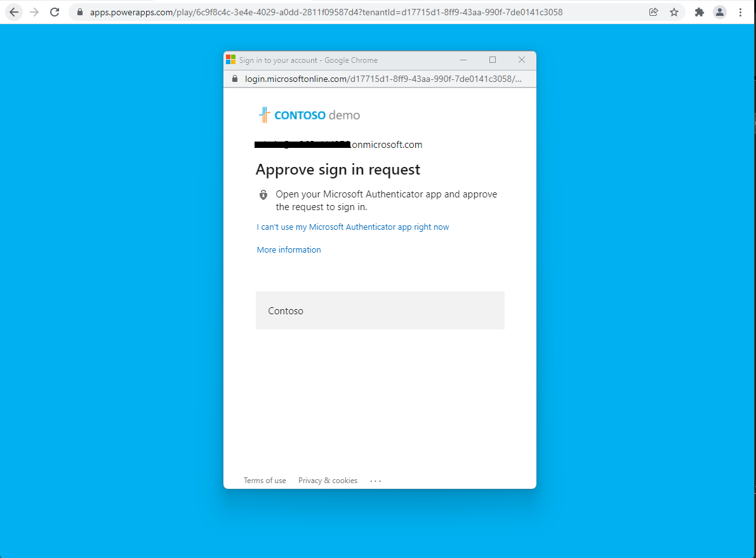Viewport: 756px width, 558px height.
Task: Expand the ellipsis menu in the sign-in footer
Action: coord(375,481)
